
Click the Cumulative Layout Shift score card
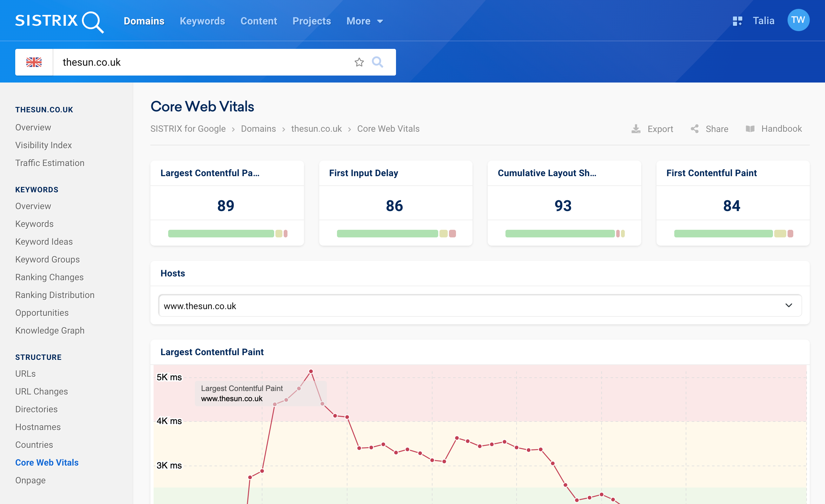563,203
